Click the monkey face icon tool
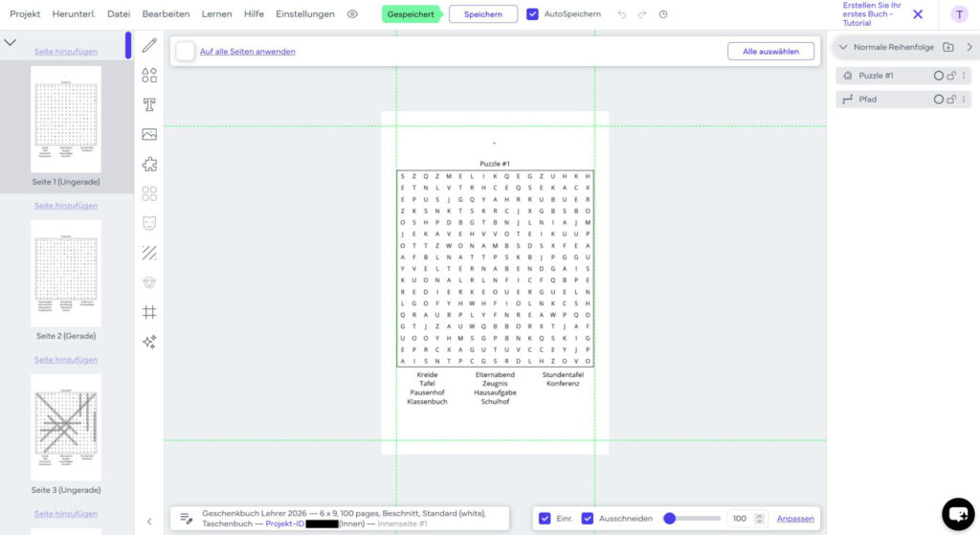 pyautogui.click(x=149, y=282)
